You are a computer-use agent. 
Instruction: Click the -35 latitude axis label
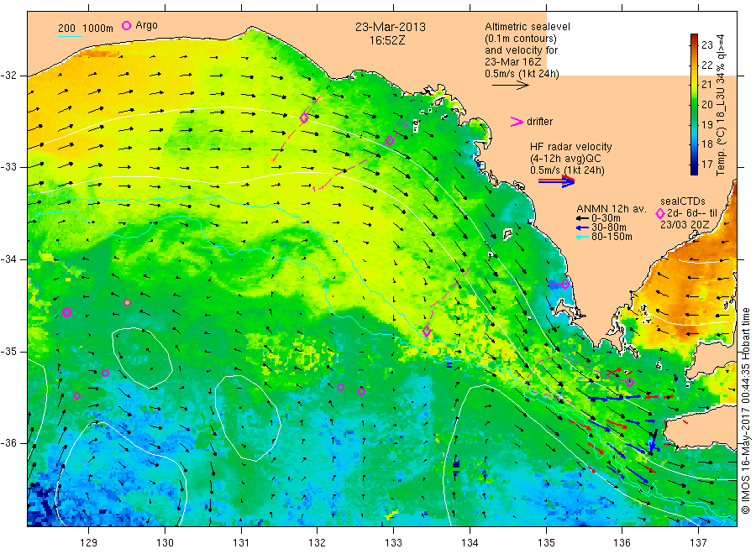tap(8, 352)
